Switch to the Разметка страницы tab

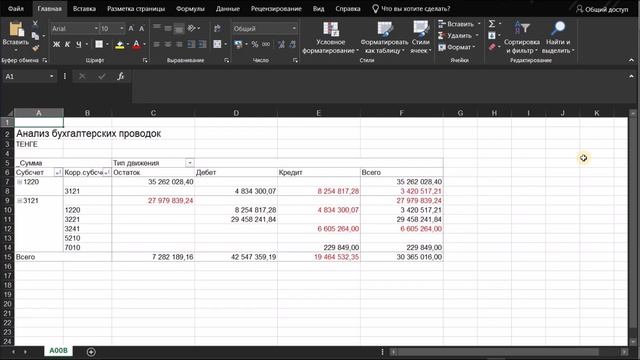[x=136, y=9]
